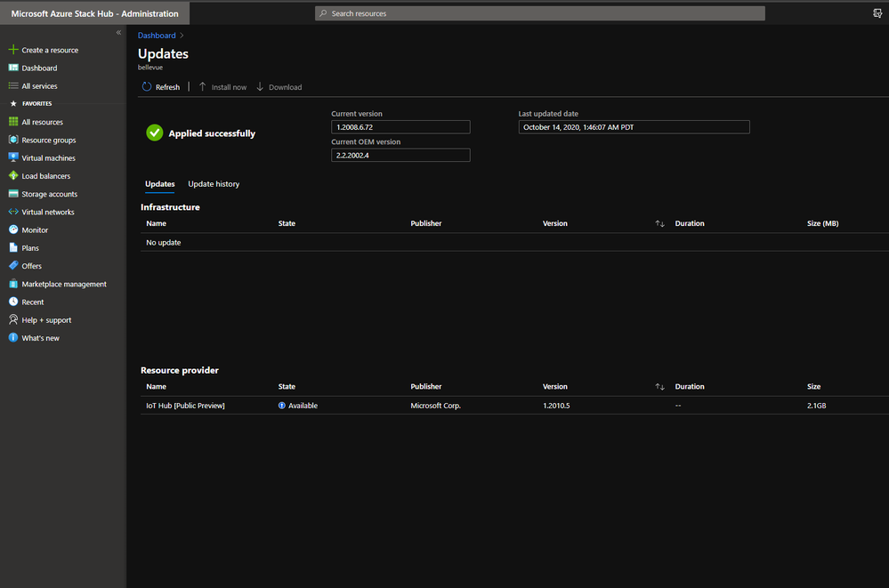
Task: Click the All services list icon
Action: click(x=13, y=86)
